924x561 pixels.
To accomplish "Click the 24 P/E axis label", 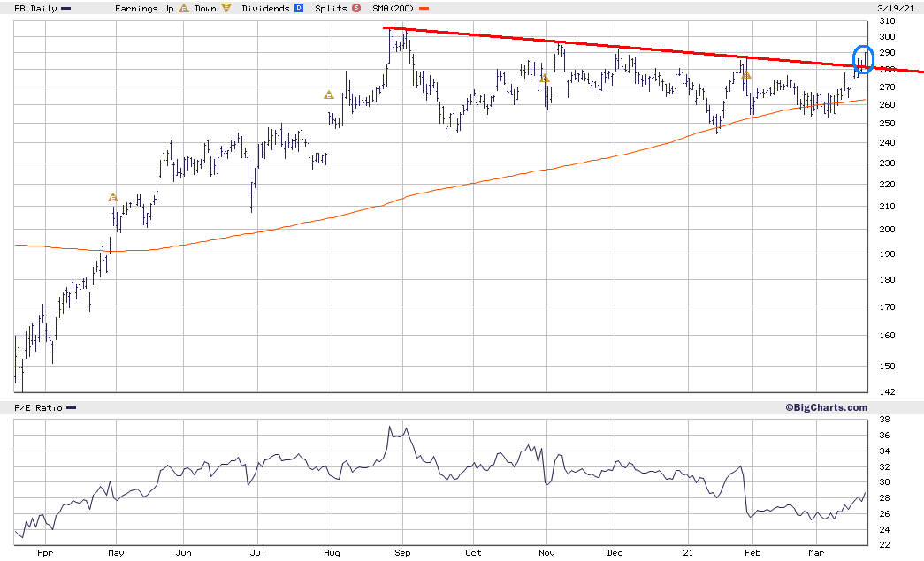I will tap(884, 530).
